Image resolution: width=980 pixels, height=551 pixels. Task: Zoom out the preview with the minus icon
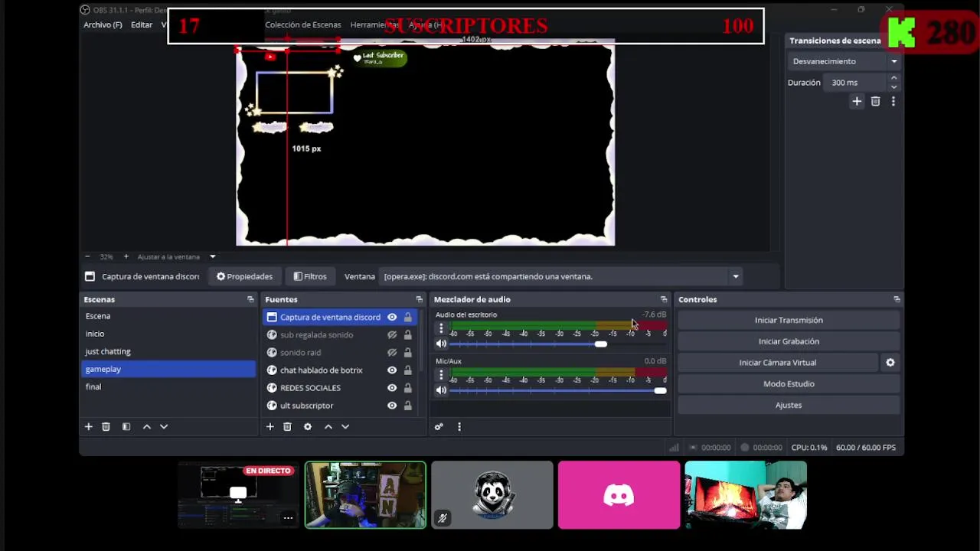[87, 256]
